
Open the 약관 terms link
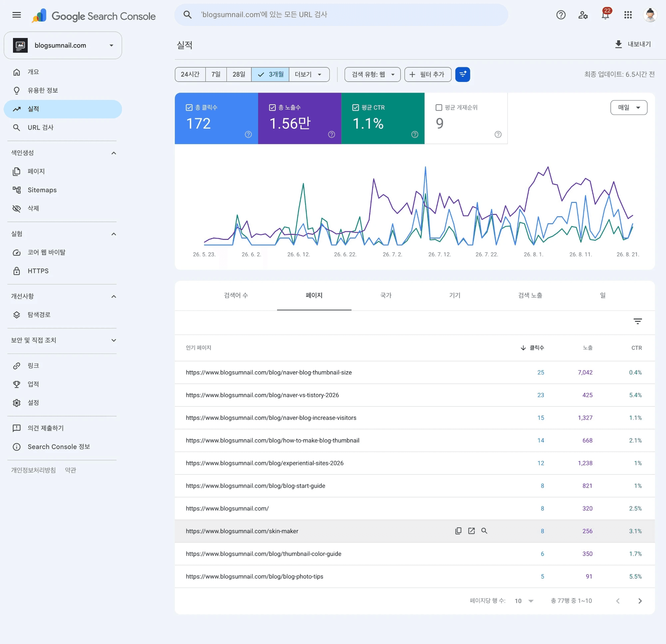70,470
